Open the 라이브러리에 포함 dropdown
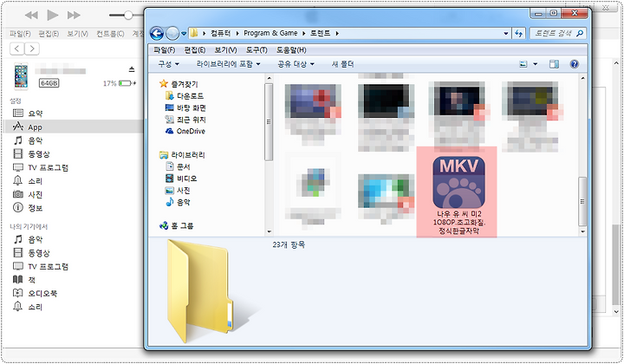 tap(229, 64)
